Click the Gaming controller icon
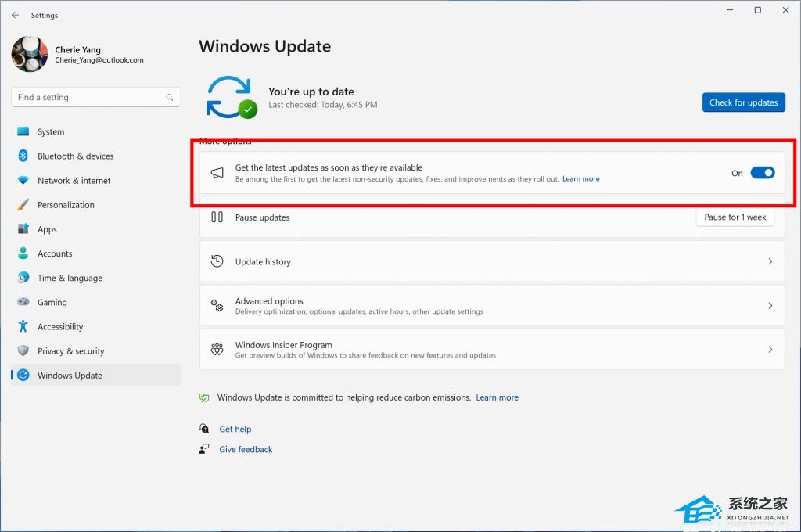Image resolution: width=801 pixels, height=532 pixels. point(23,302)
